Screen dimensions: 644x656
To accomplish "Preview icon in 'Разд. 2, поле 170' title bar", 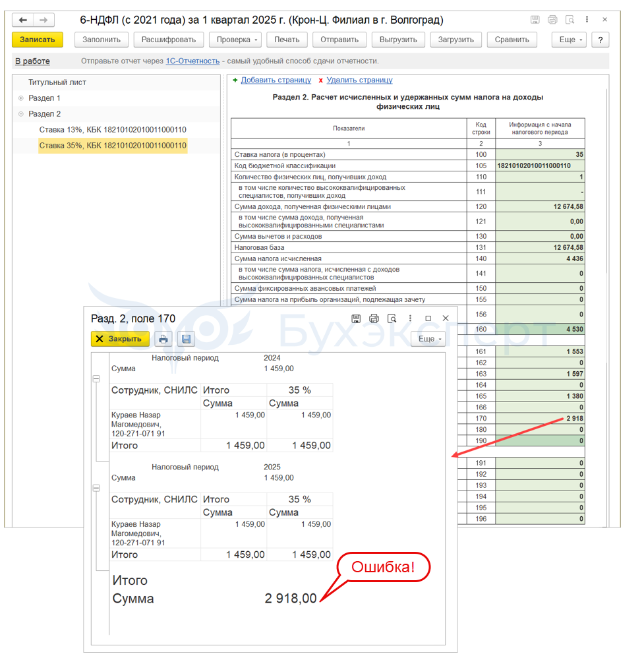I will pyautogui.click(x=392, y=319).
